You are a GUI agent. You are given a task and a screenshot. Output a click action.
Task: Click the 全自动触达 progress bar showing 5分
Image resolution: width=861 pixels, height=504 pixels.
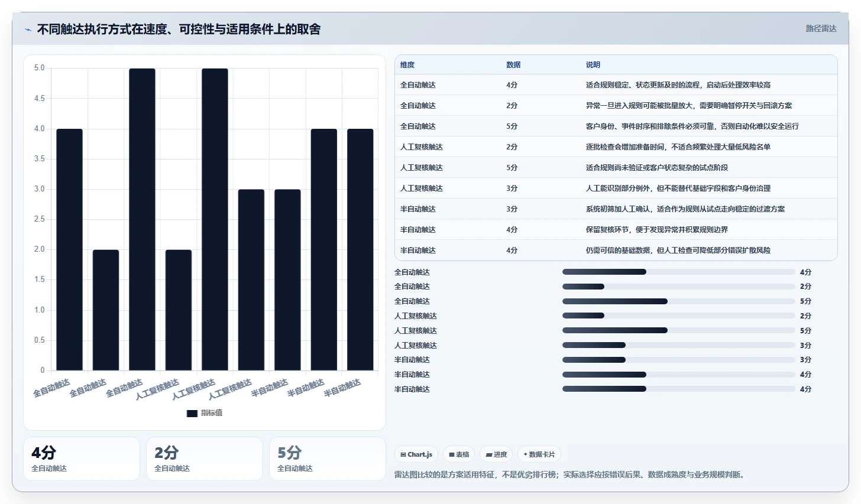coord(678,301)
